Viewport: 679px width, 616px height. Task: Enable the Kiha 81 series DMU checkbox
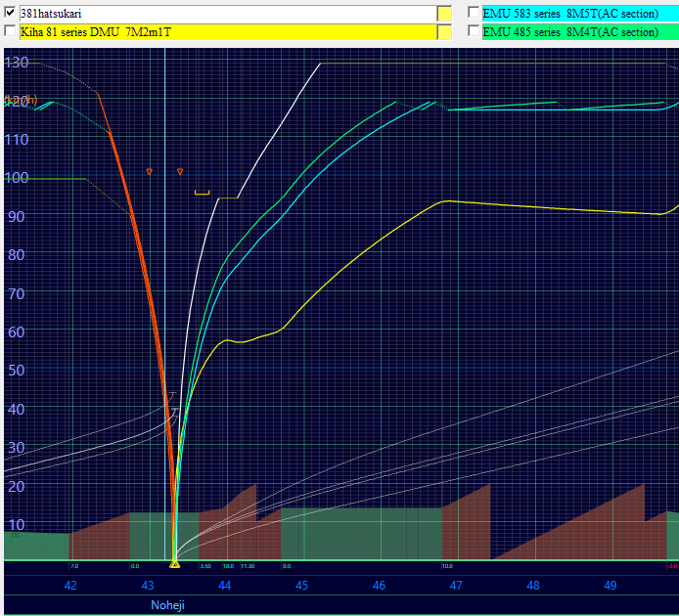pyautogui.click(x=10, y=30)
